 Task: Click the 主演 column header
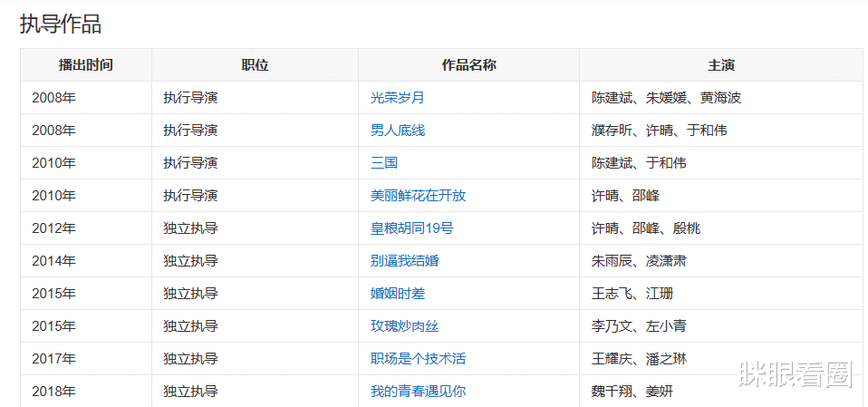point(721,65)
